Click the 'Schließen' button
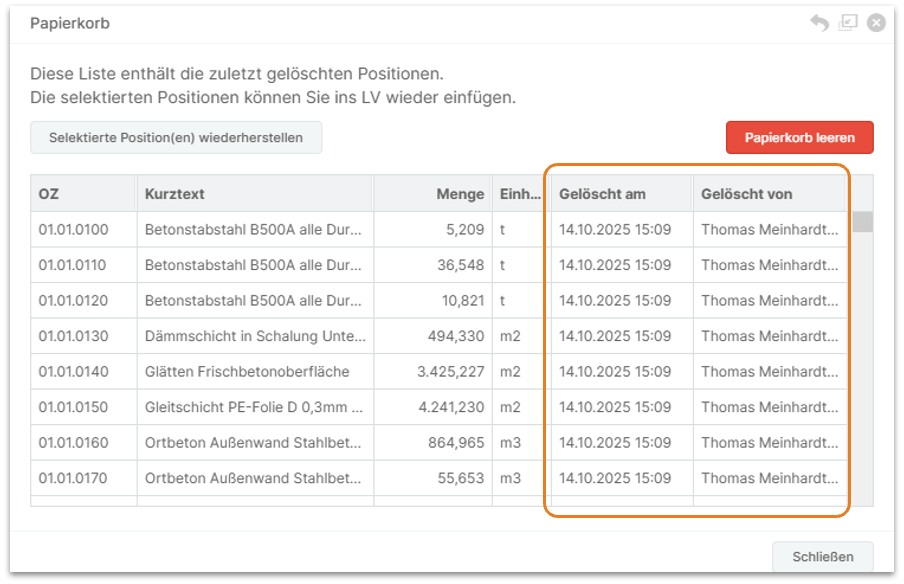This screenshot has width=904, height=584. click(x=822, y=557)
